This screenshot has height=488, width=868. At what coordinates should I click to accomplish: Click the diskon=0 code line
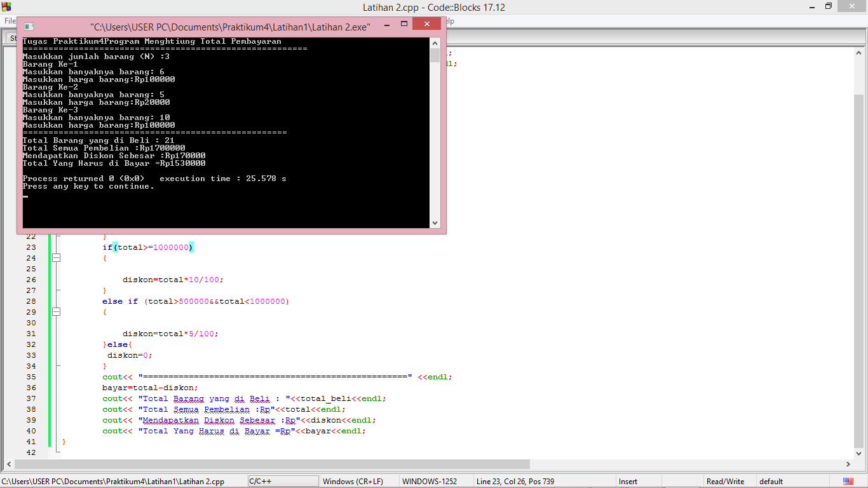click(130, 355)
